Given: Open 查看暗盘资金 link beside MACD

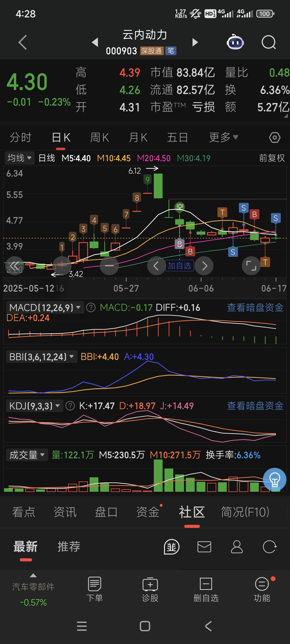Looking at the screenshot, I should 255,308.
